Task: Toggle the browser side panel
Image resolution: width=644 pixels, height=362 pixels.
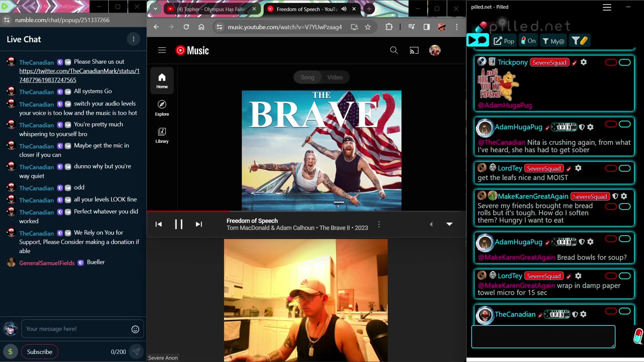Action: click(x=427, y=27)
